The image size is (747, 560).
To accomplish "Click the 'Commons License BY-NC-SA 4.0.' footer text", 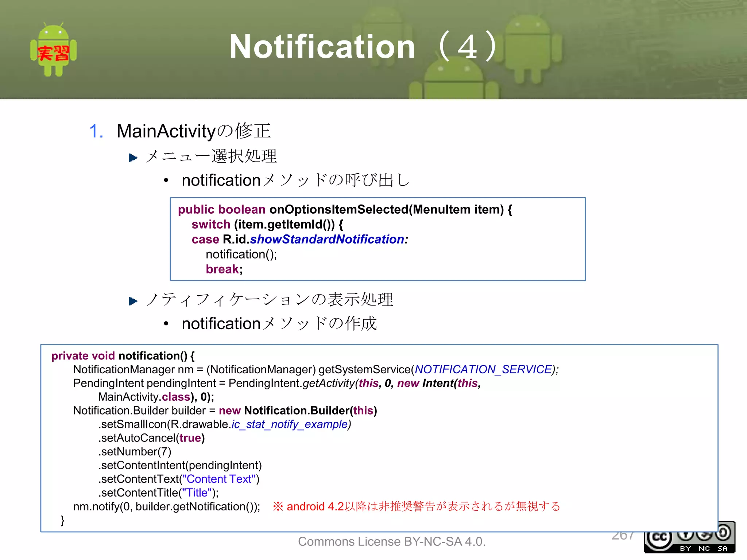I will pos(392,542).
